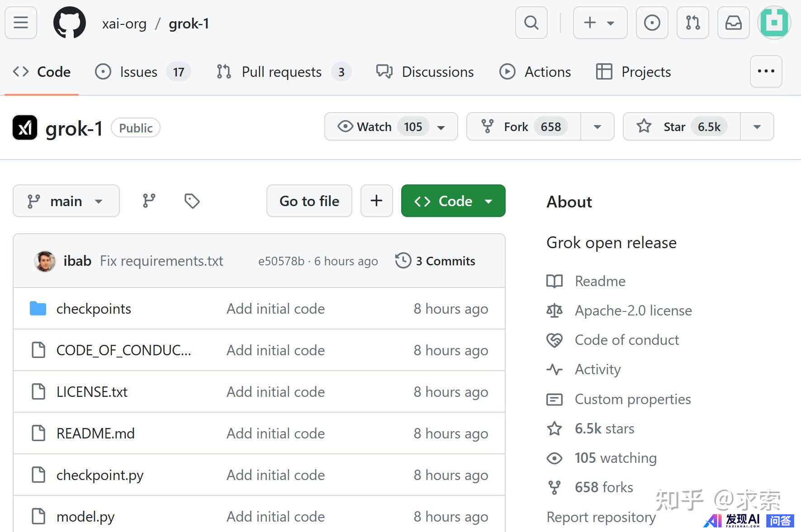
Task: View the 3 Commits history
Action: [x=435, y=261]
